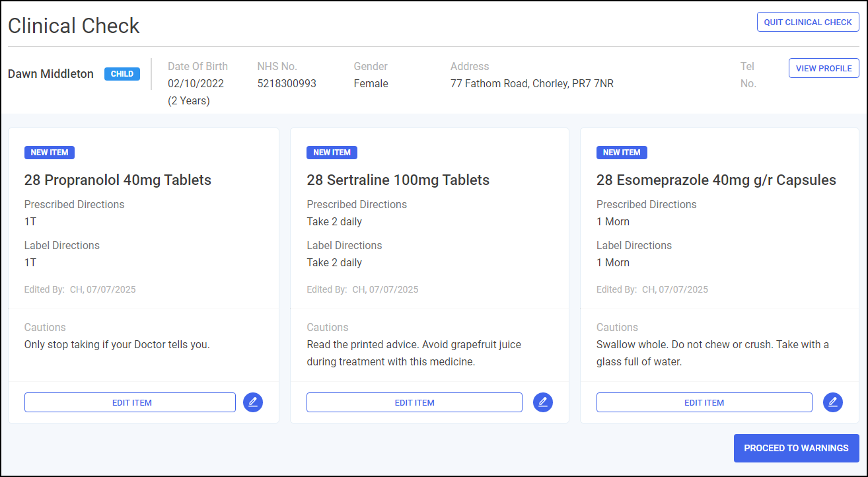
Task: Click the NEW ITEM badge on Sertraline card
Action: [x=332, y=153]
